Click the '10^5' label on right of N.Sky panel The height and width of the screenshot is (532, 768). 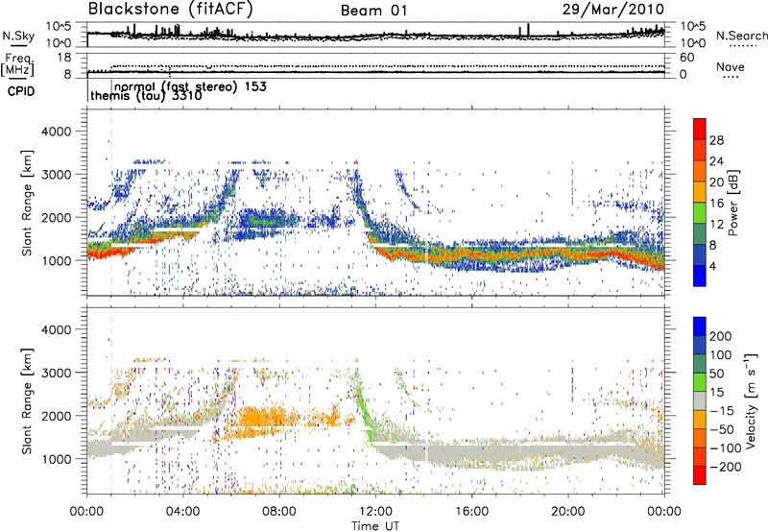[x=694, y=27]
